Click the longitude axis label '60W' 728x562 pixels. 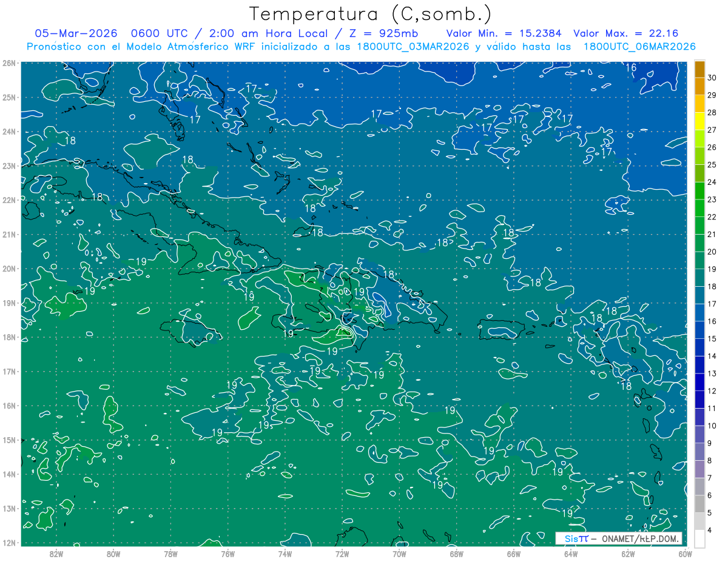[685, 554]
